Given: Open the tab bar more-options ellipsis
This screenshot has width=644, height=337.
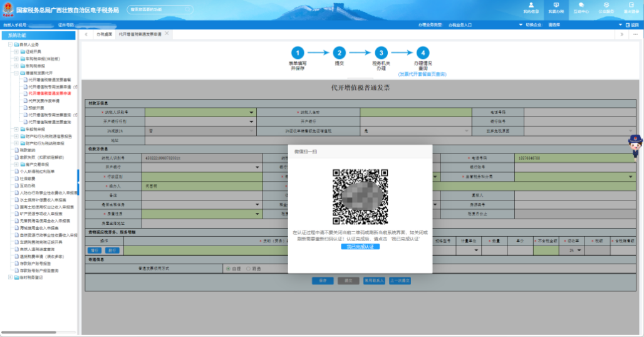Looking at the screenshot, I should click(635, 34).
